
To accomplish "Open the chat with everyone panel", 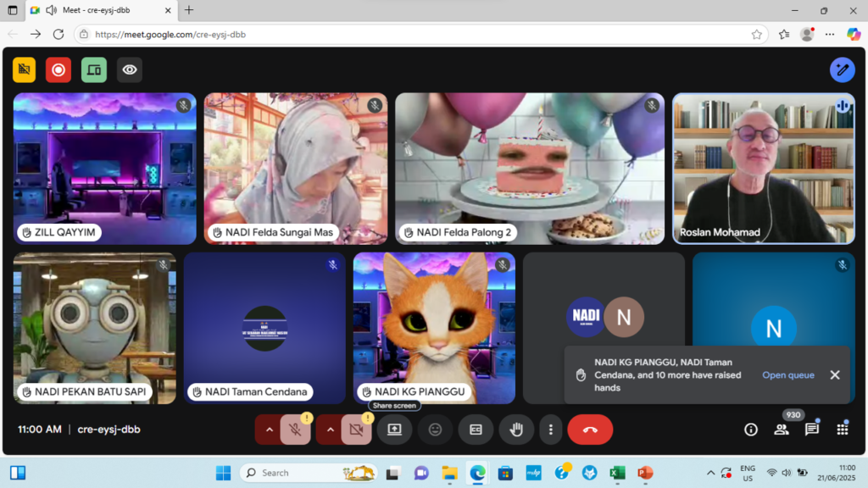I will [811, 430].
